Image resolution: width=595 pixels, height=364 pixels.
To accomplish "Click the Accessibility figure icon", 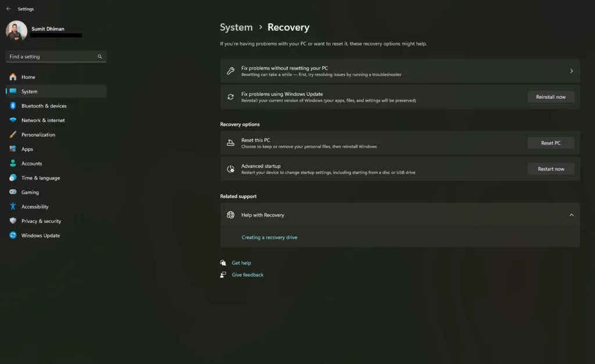I will click(13, 207).
